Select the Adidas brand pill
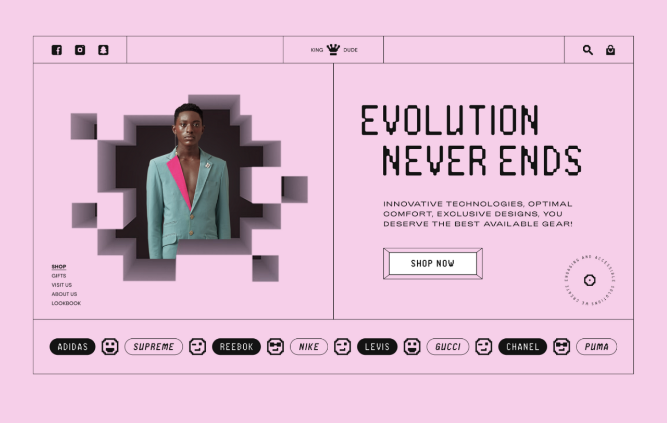The image size is (667, 423). coord(72,346)
